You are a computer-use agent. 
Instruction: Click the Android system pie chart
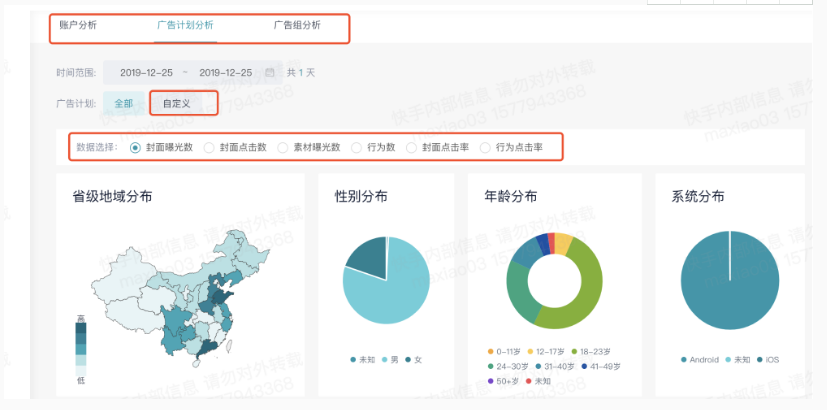[x=729, y=280]
